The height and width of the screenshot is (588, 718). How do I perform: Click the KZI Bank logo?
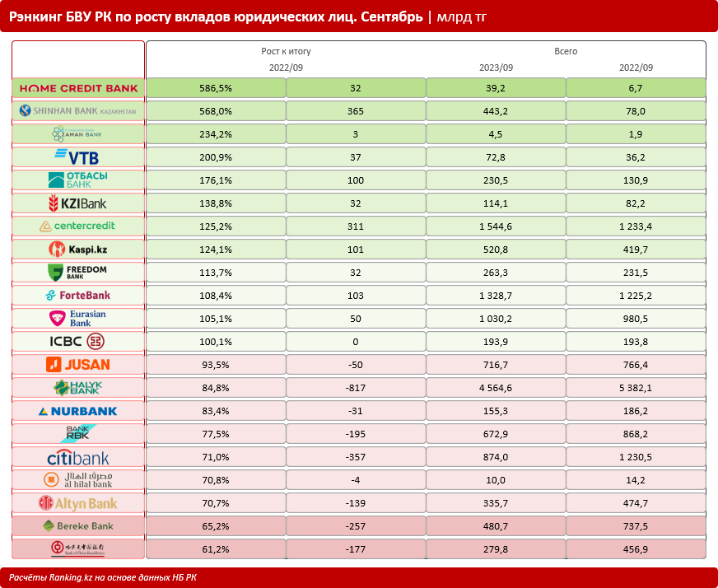tap(78, 203)
